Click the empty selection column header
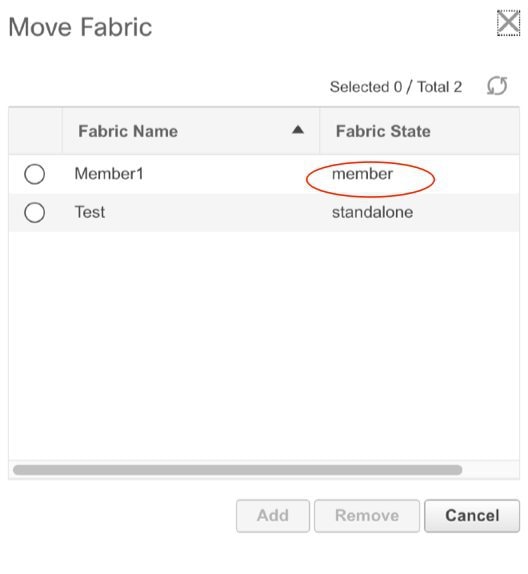Image resolution: width=528 pixels, height=574 pixels. 36,131
